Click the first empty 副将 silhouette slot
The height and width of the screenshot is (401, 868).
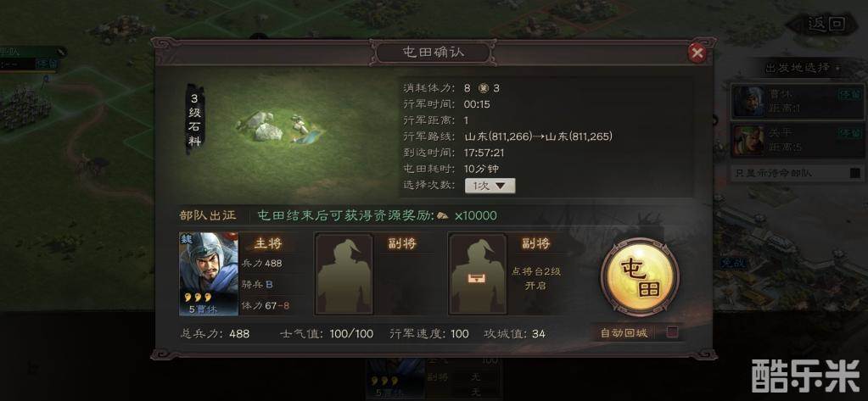point(344,274)
